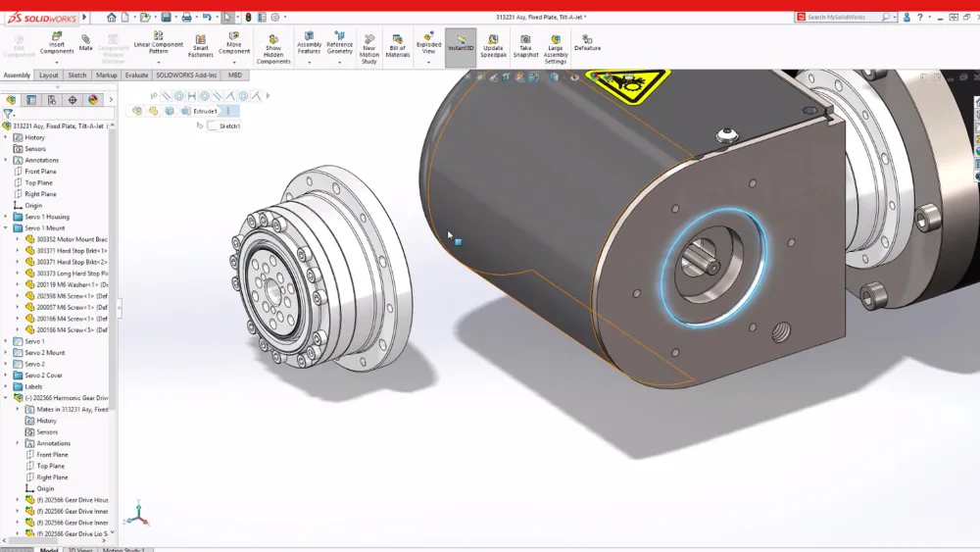Expand the Labels folder
Screen dimensions: 980x552
pos(6,386)
